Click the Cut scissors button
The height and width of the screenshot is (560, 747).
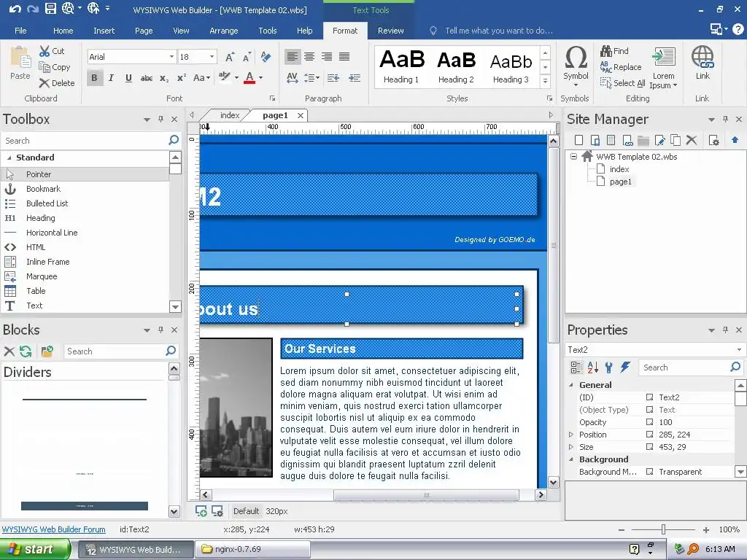[x=52, y=51]
